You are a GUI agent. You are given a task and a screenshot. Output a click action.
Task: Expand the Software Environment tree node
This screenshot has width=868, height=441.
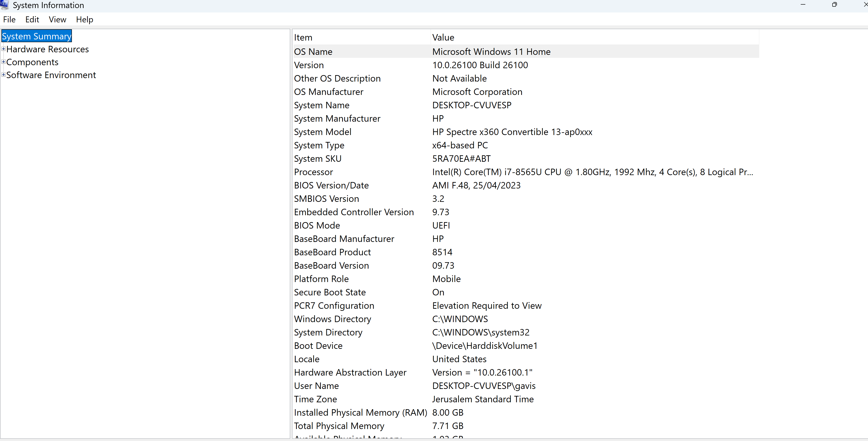pyautogui.click(x=3, y=74)
